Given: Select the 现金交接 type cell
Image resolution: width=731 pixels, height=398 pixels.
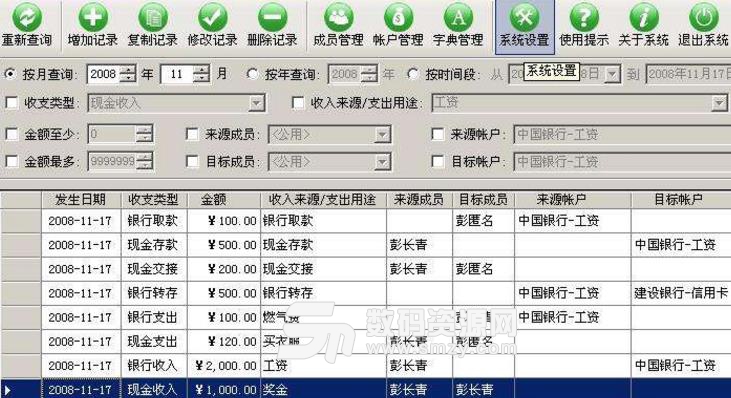Looking at the screenshot, I should [154, 269].
